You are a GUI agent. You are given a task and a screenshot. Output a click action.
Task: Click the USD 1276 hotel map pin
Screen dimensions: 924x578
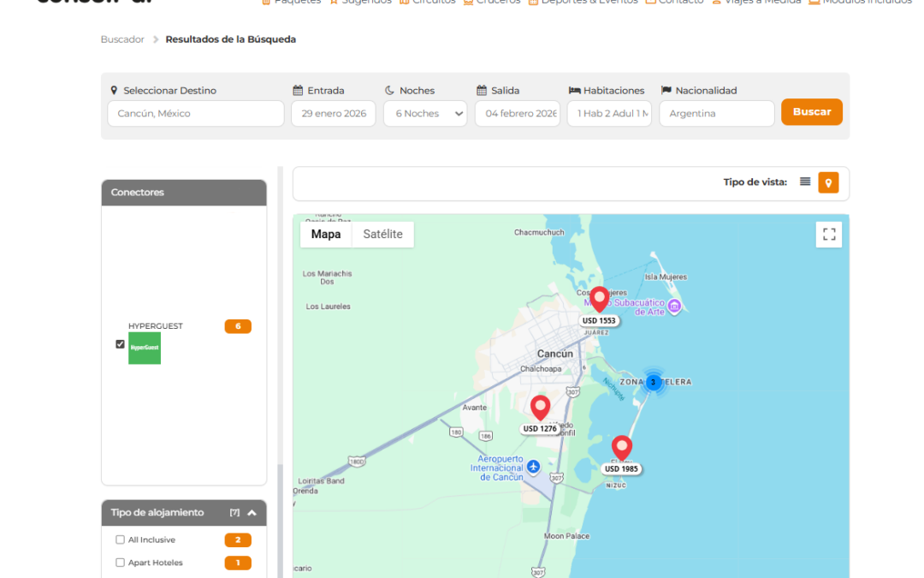click(540, 408)
